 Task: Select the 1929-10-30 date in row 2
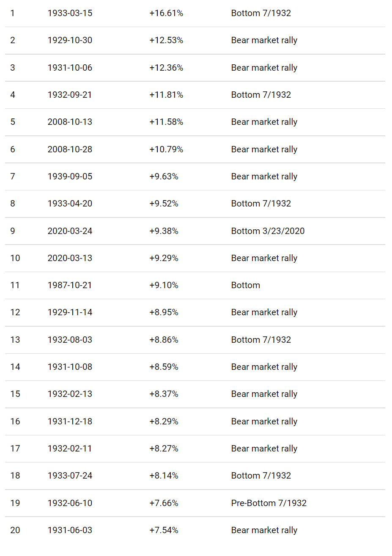pos(70,40)
